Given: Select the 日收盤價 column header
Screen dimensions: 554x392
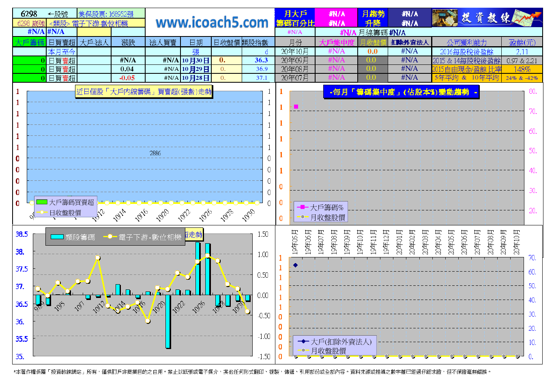Looking at the screenshot, I should [x=227, y=42].
